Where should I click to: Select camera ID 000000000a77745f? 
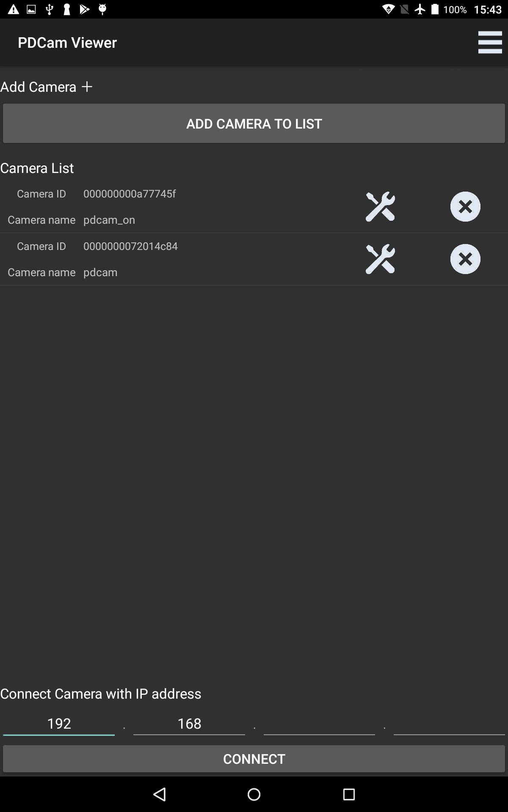click(x=130, y=194)
